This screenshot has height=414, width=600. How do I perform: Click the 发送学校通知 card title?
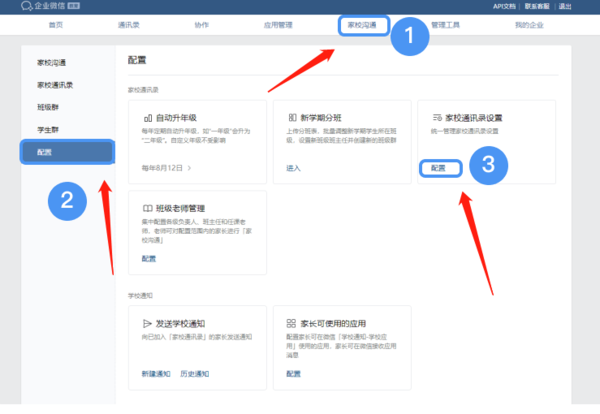181,324
